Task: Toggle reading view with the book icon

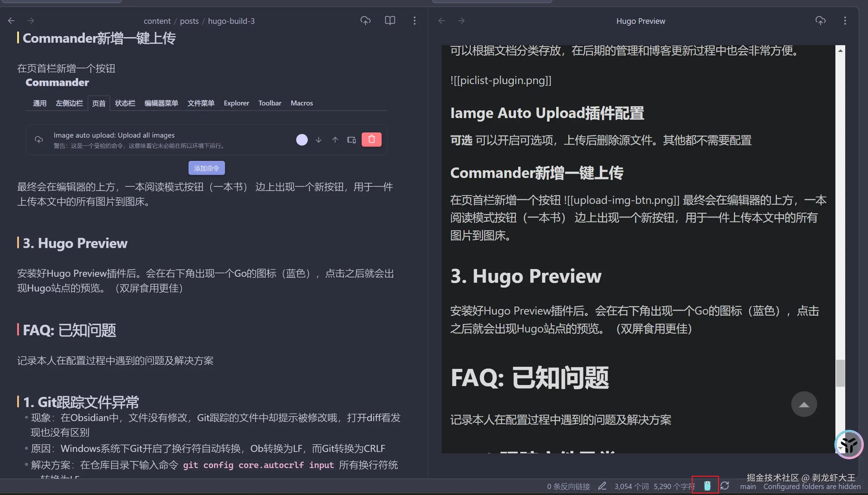Action: coord(389,20)
